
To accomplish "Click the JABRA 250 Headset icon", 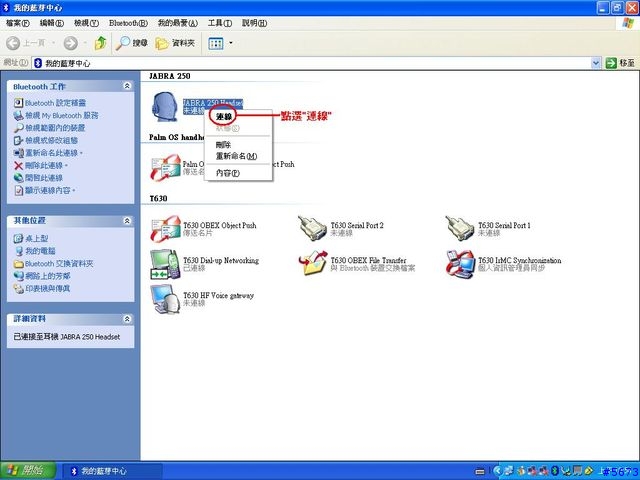I will pos(165,107).
